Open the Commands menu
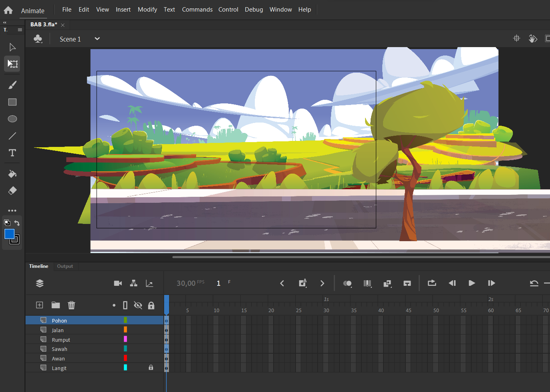 [197, 10]
